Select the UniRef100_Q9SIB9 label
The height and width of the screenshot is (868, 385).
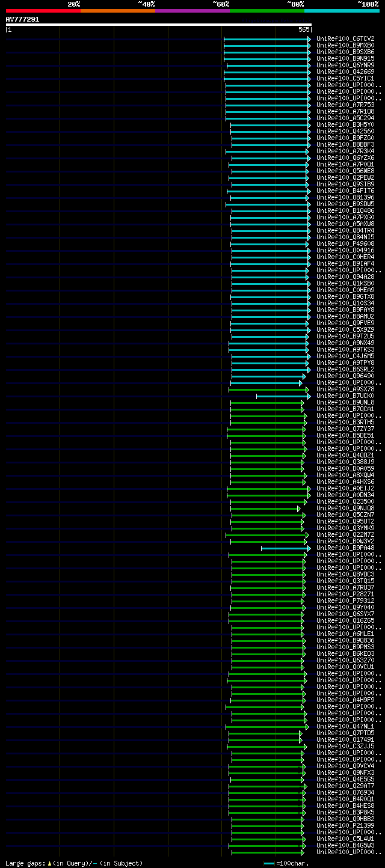click(x=345, y=184)
